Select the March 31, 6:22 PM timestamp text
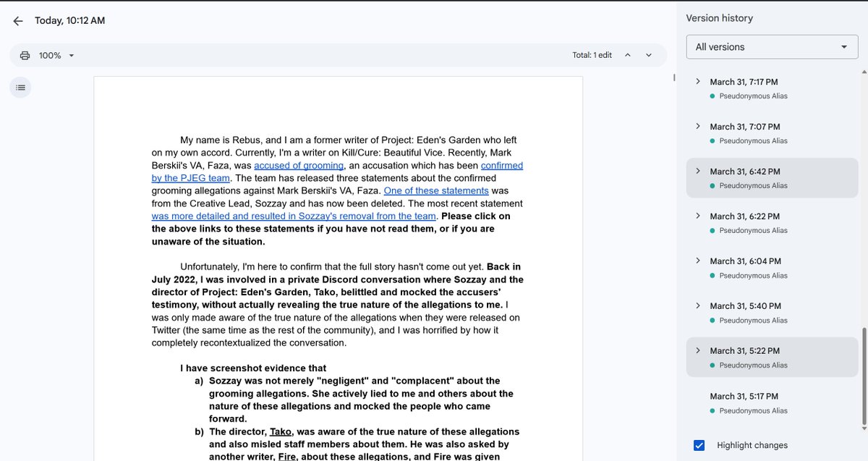 pyautogui.click(x=744, y=216)
